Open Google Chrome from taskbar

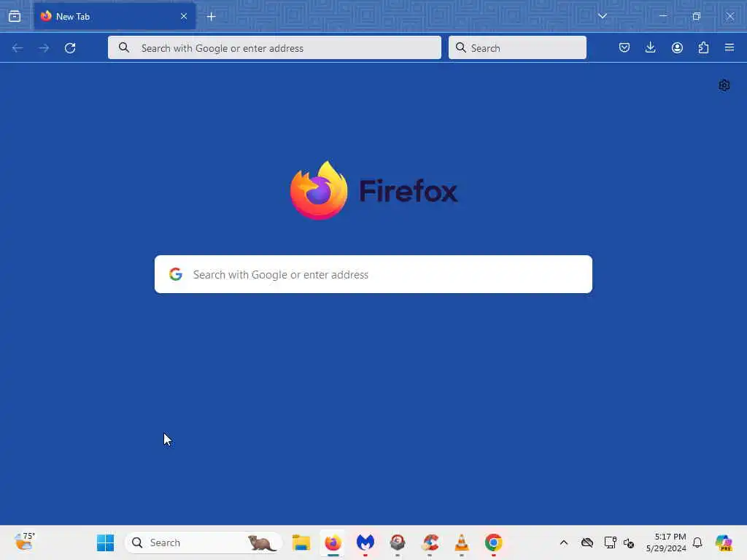pyautogui.click(x=494, y=542)
